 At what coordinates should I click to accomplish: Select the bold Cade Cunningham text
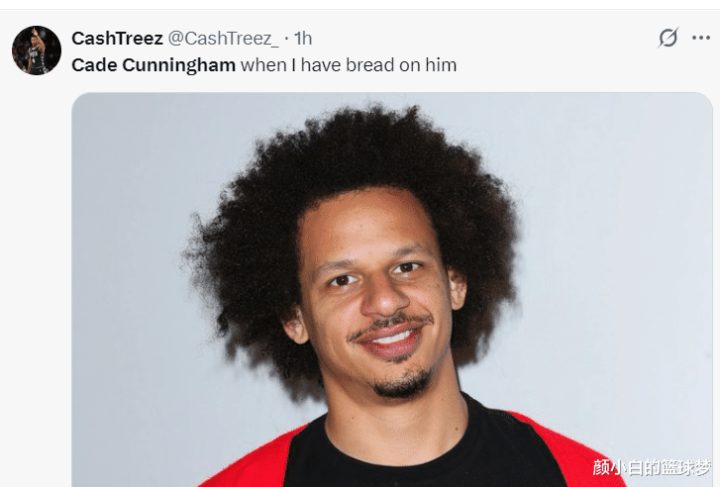click(x=153, y=65)
